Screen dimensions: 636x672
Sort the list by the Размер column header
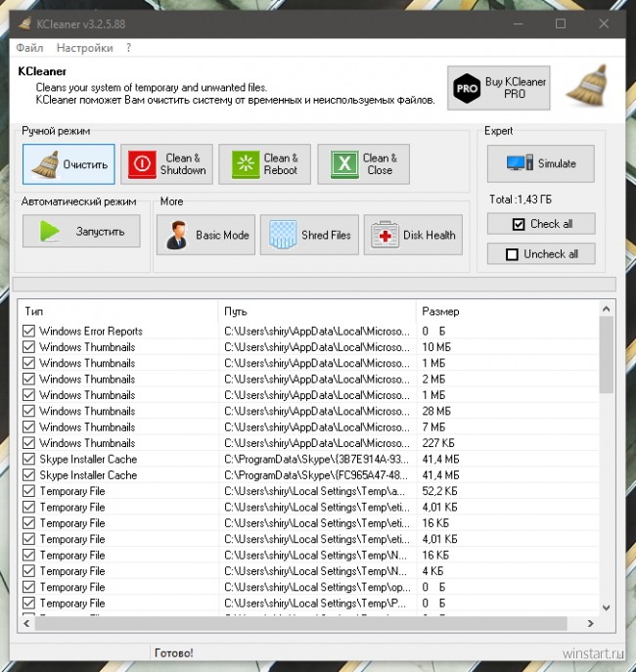pos(508,312)
